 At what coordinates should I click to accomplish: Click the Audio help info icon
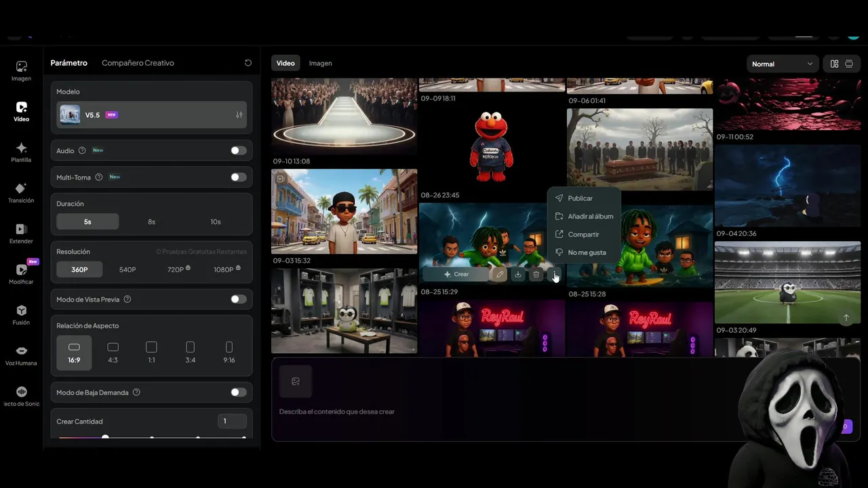coord(82,150)
